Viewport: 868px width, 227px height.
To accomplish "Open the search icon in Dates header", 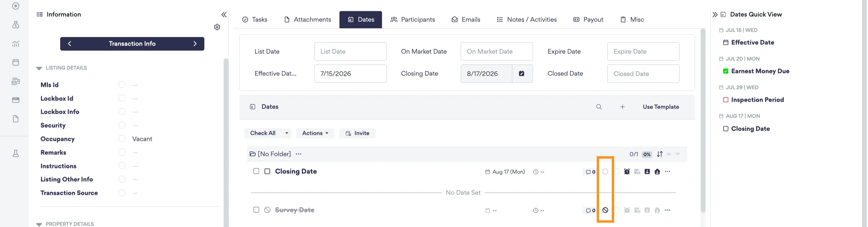I will tap(599, 107).
